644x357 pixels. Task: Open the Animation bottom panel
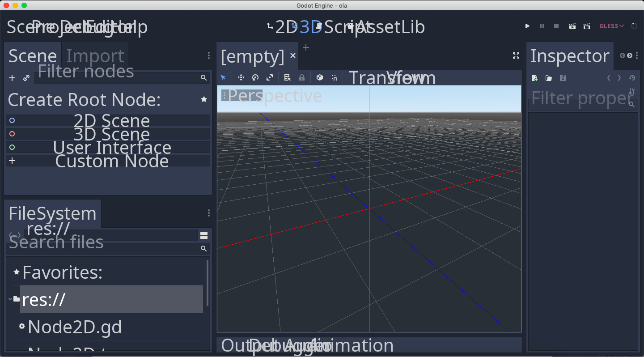(x=352, y=345)
